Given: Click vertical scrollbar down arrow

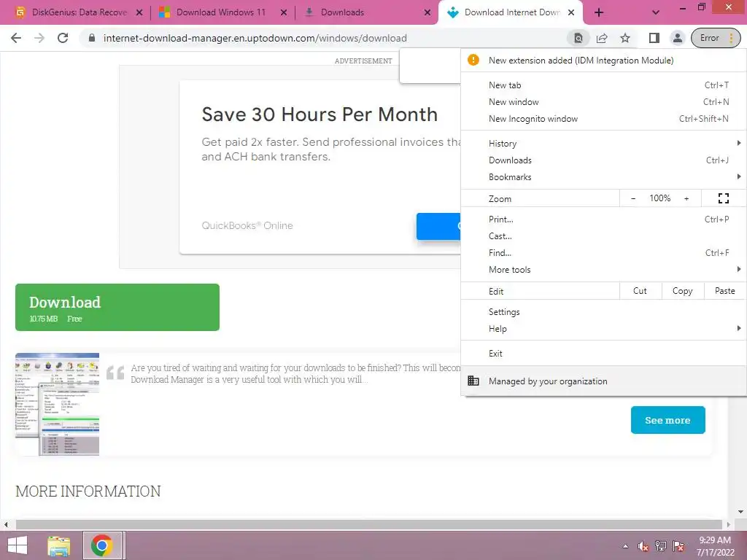Looking at the screenshot, I should point(740,513).
